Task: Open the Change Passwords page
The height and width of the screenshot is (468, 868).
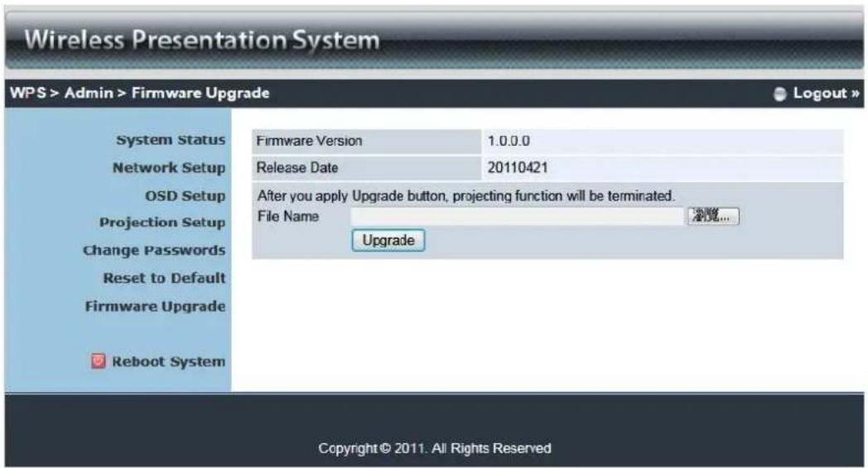Action: [154, 250]
